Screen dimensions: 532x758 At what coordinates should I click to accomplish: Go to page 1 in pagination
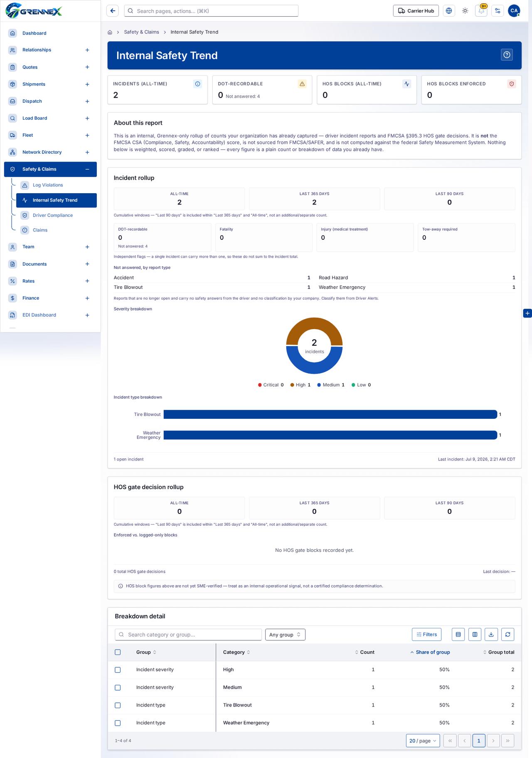click(x=479, y=741)
